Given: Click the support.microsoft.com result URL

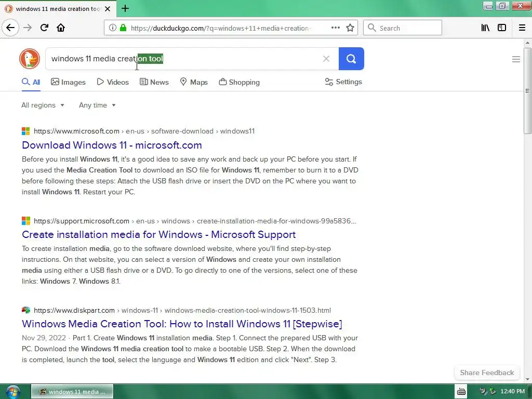Looking at the screenshot, I should point(195,221).
